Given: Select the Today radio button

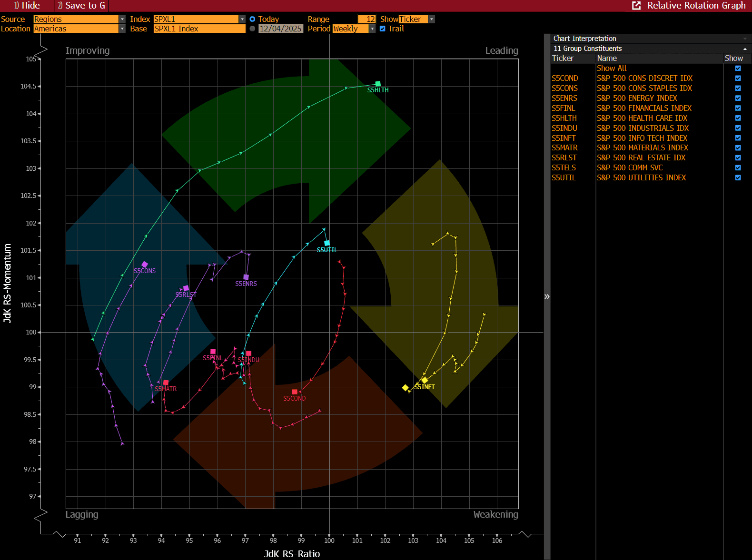Looking at the screenshot, I should [252, 19].
